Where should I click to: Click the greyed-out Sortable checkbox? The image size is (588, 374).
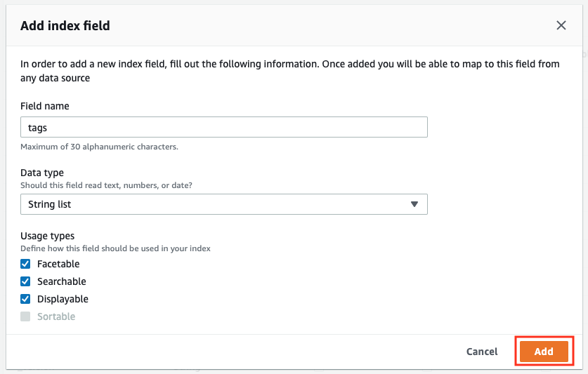point(25,316)
